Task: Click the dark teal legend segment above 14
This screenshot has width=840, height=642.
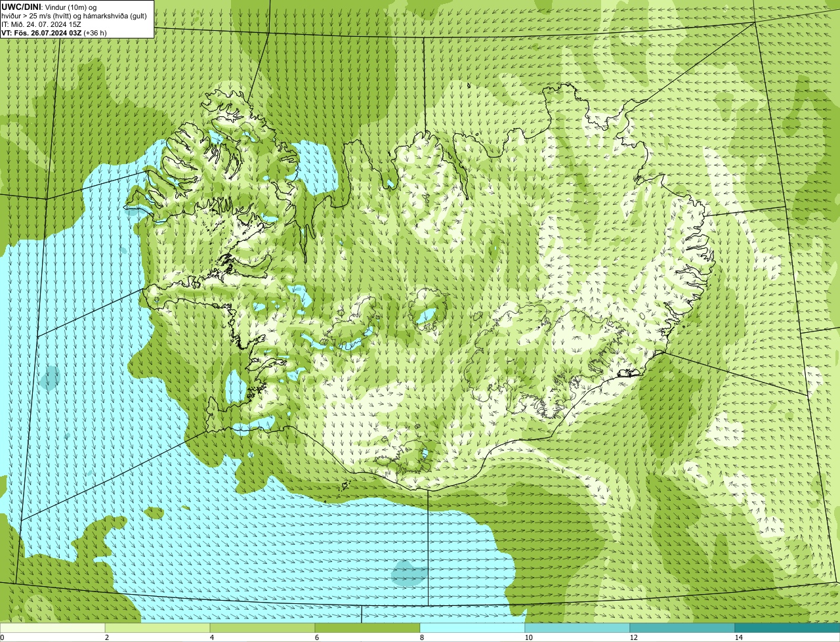Action: 787,628
